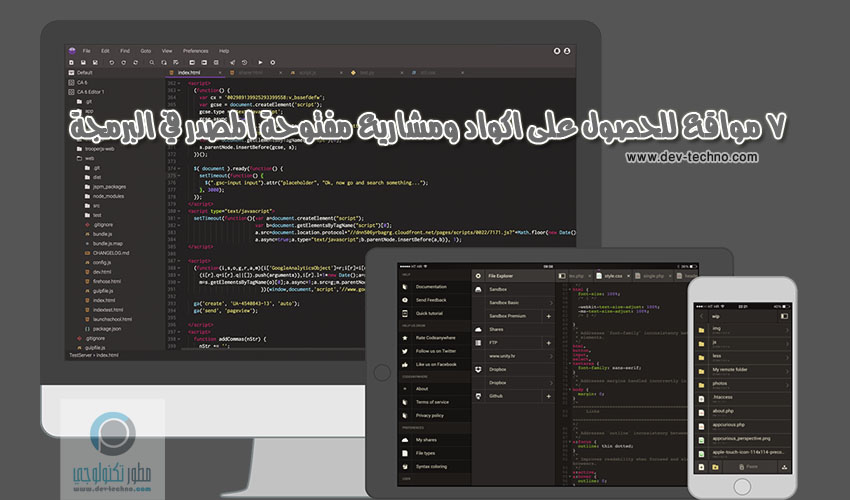Open the Goto menu in desktop editor

click(x=146, y=50)
